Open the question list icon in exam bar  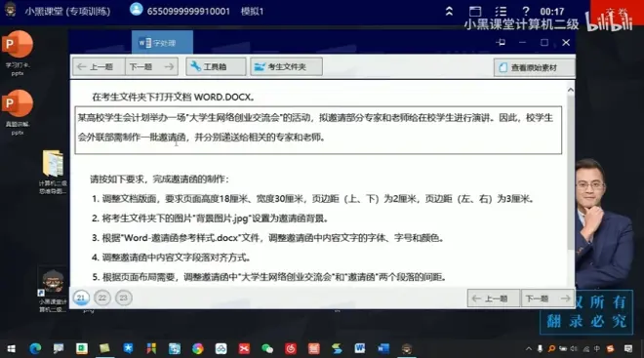[x=501, y=11]
